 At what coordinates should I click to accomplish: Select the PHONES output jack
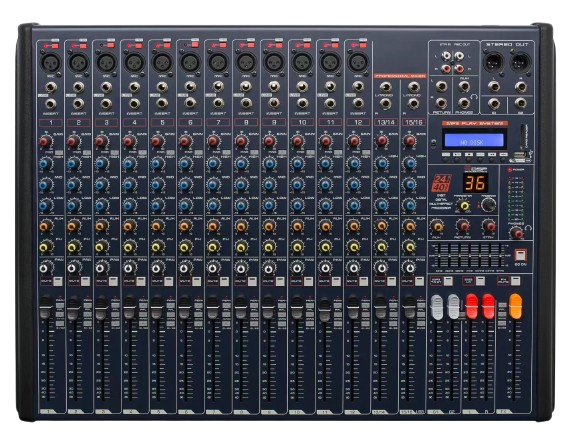tap(464, 103)
